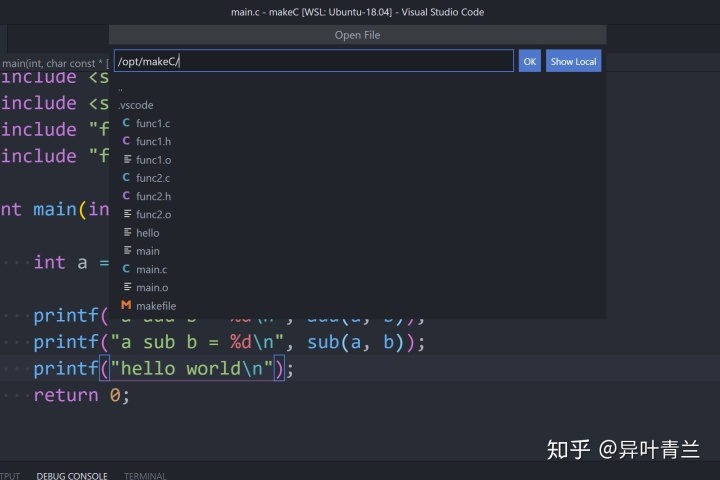The height and width of the screenshot is (480, 720).
Task: Choose func2.o in the file list
Action: pyautogui.click(x=360, y=215)
